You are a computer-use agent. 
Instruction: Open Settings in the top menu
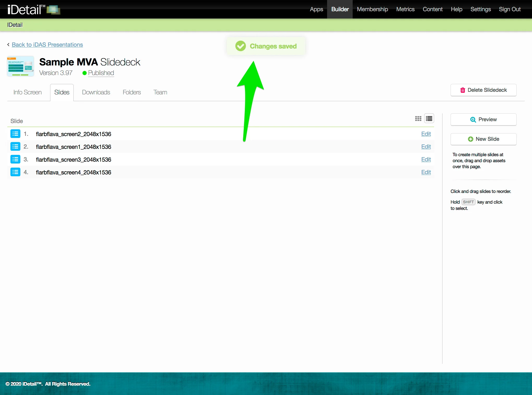coord(480,9)
